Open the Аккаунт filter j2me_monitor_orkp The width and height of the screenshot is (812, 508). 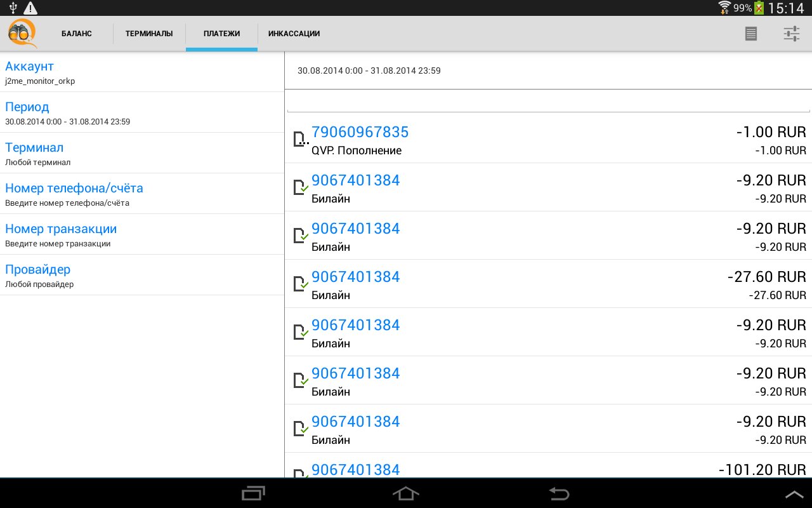[x=142, y=72]
